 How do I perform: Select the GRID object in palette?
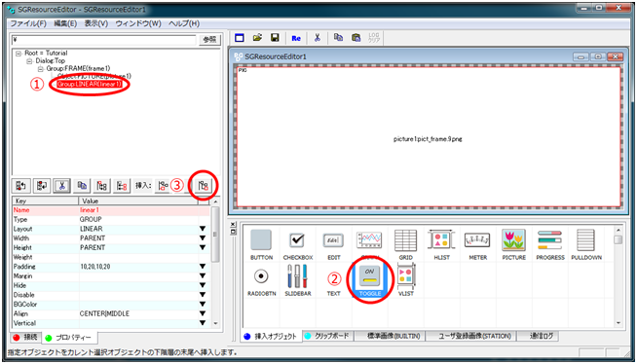405,244
